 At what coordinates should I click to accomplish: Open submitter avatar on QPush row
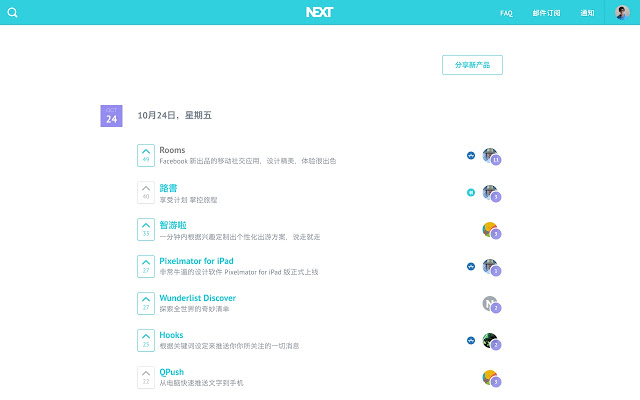(x=491, y=379)
